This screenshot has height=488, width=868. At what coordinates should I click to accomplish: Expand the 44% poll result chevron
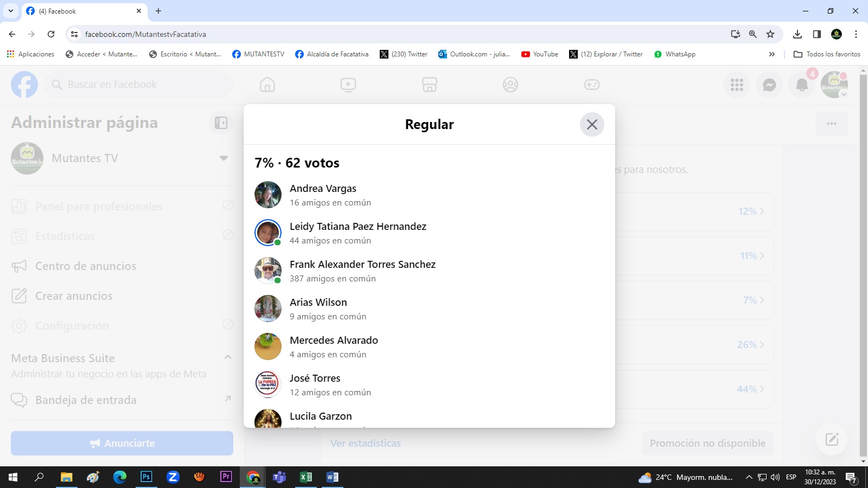pyautogui.click(x=762, y=389)
